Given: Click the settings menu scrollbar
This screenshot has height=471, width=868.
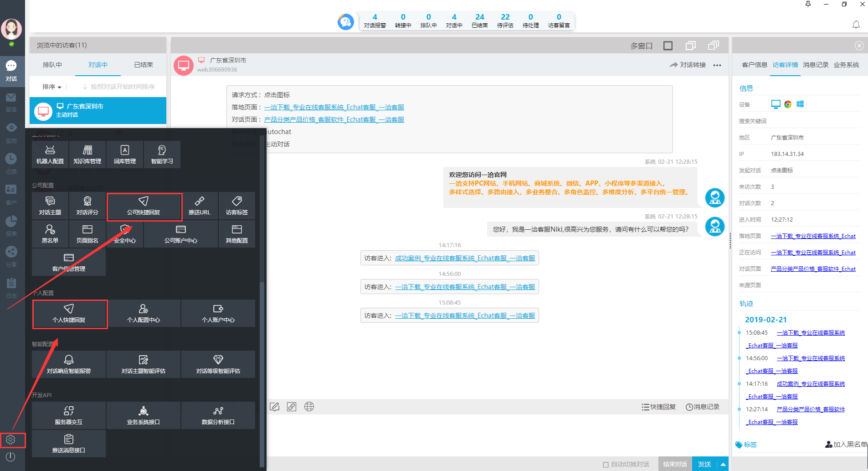Looking at the screenshot, I should point(262,374).
